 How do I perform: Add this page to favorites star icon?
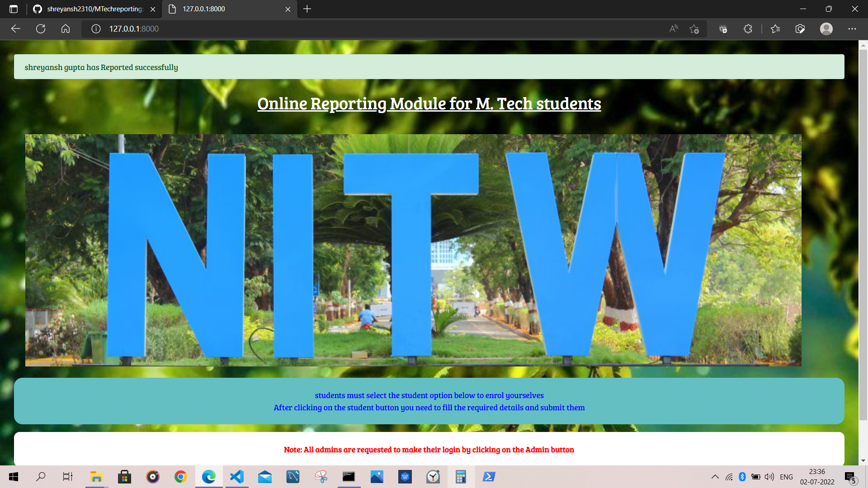[x=694, y=29]
